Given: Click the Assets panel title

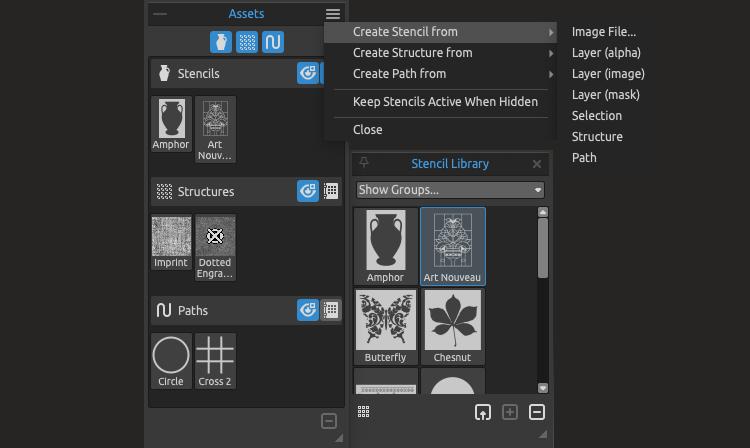Looking at the screenshot, I should click(x=246, y=14).
